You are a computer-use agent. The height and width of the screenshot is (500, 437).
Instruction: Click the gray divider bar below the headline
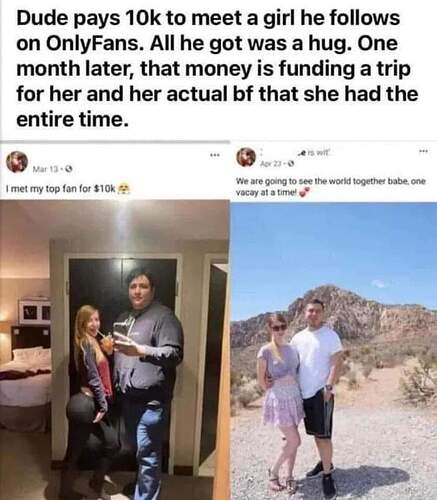pyautogui.click(x=115, y=142)
